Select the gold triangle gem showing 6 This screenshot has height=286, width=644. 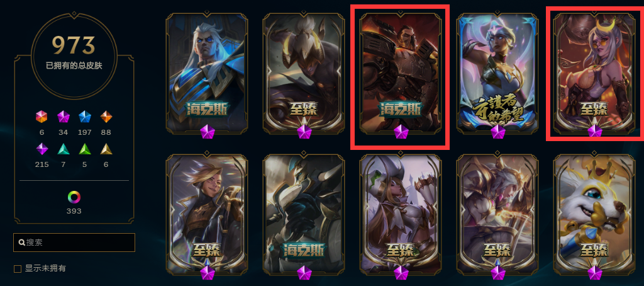coord(106,149)
